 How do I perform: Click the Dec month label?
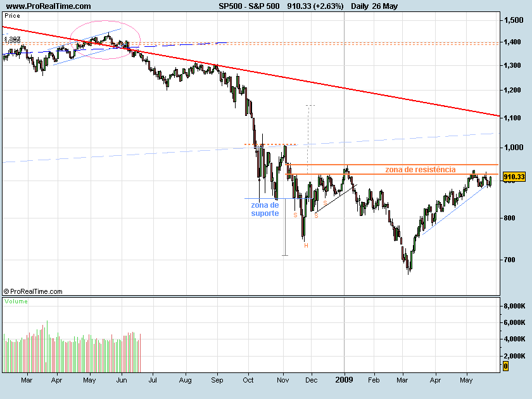(311, 381)
